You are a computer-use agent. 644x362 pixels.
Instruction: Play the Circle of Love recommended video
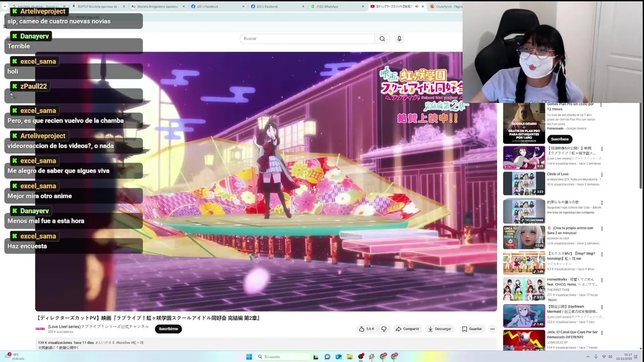coord(524,184)
